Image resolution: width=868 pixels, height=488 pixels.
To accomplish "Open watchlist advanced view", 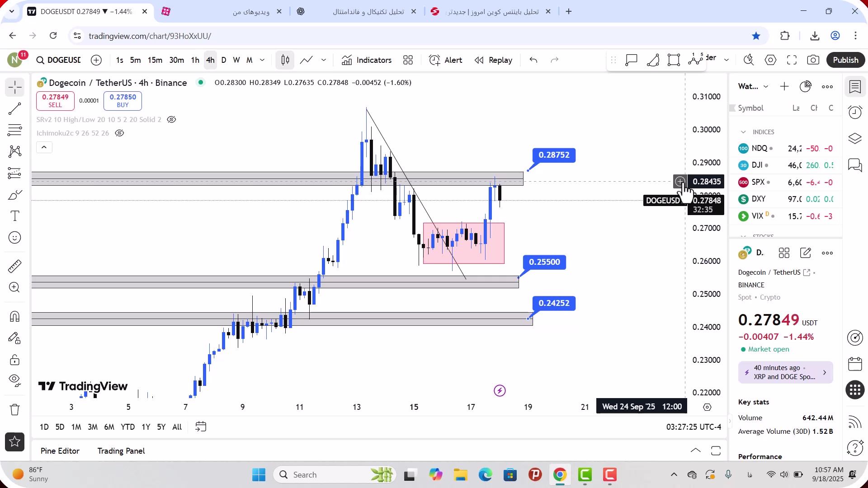I will click(806, 86).
